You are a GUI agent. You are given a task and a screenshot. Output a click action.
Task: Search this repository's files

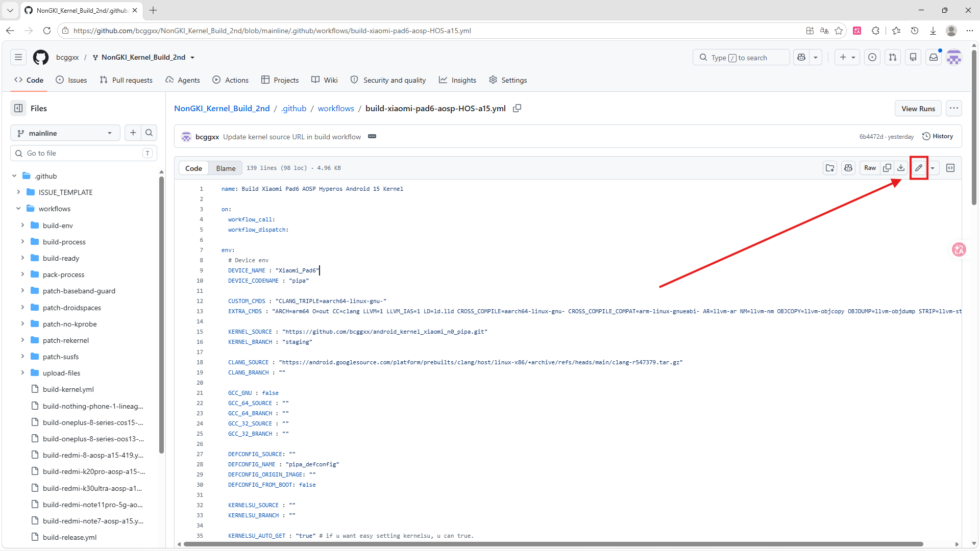pyautogui.click(x=149, y=133)
